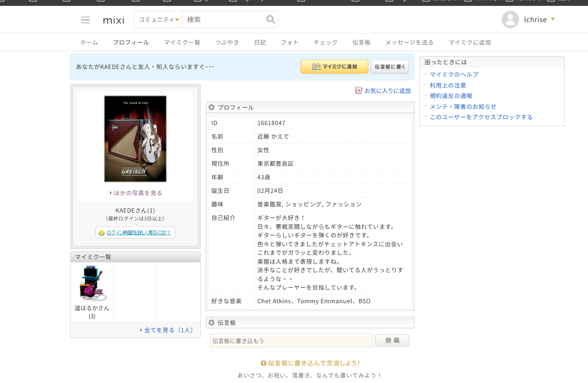Click the heart favorite icon
This screenshot has height=383, width=588.
pos(359,90)
